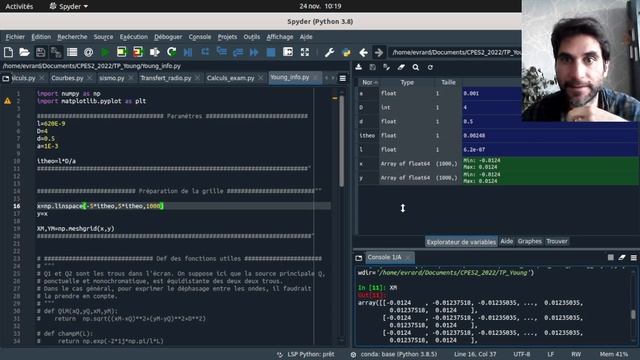
Task: Switch to the Aide pane tab
Action: pyautogui.click(x=507, y=241)
